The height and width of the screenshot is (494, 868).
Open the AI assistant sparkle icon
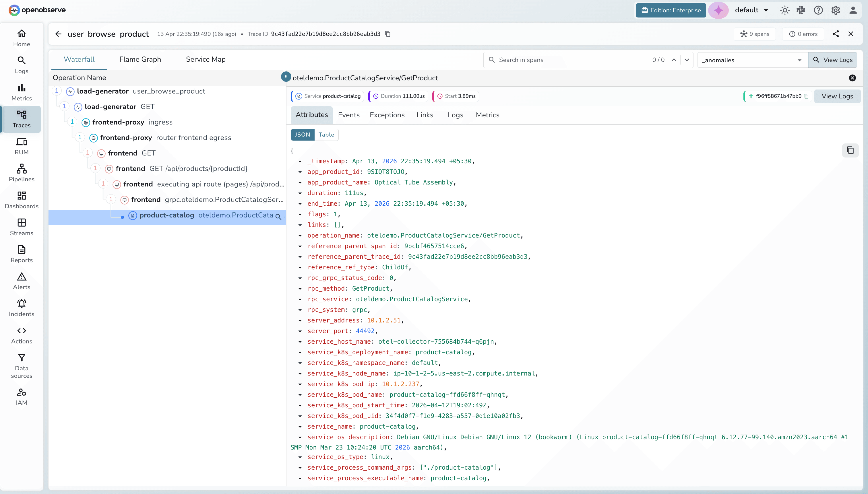pos(718,10)
